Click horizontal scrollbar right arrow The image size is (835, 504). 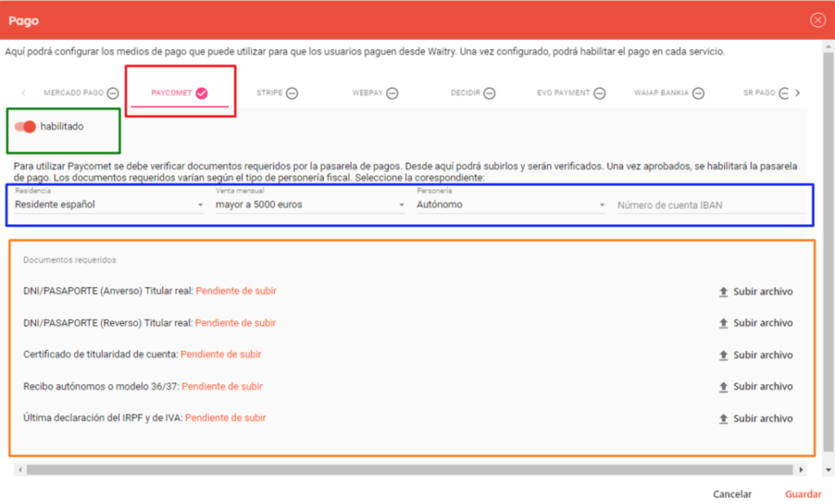[801, 470]
